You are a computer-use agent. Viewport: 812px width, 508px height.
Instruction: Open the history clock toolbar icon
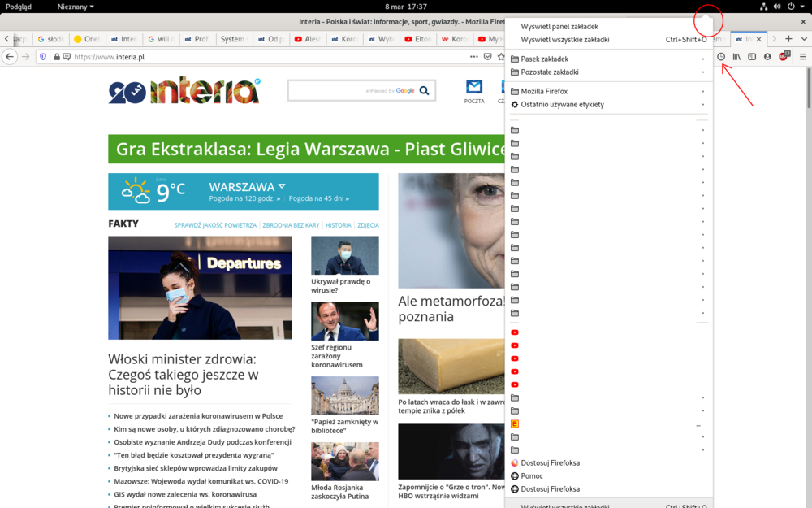pos(721,57)
